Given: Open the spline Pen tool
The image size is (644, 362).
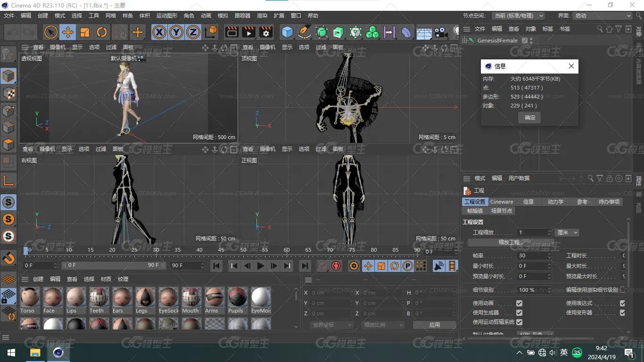Looking at the screenshot, I should pos(305,32).
